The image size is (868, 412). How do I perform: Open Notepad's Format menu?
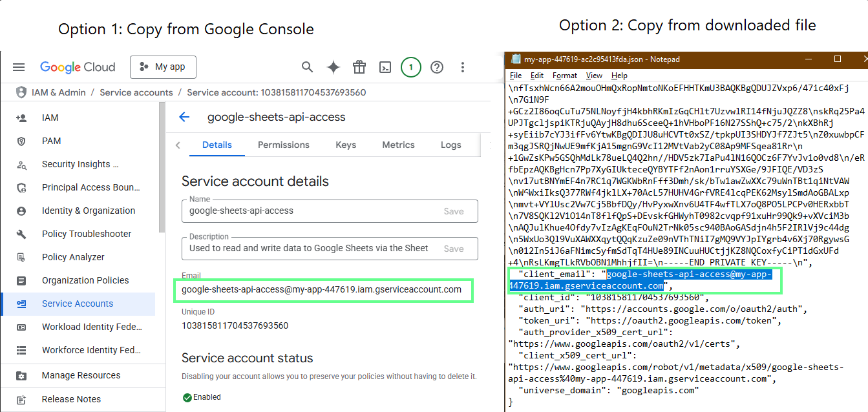[x=564, y=75]
